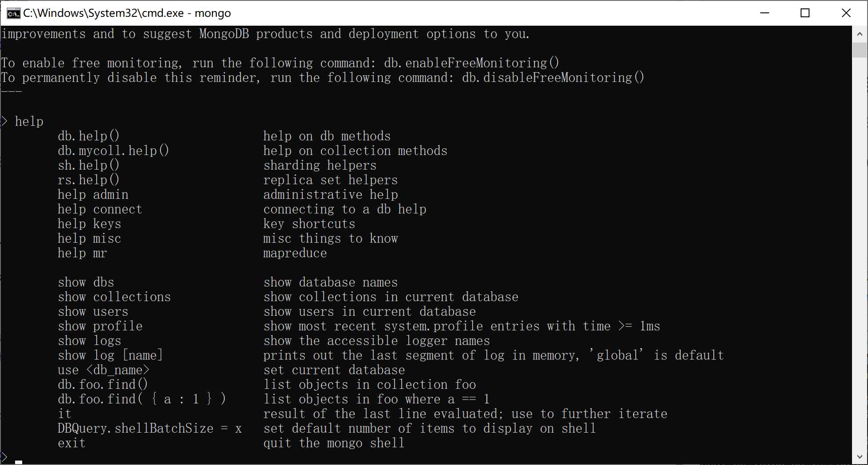The image size is (868, 465).
Task: Click the 'db.help()' command text
Action: 88,136
